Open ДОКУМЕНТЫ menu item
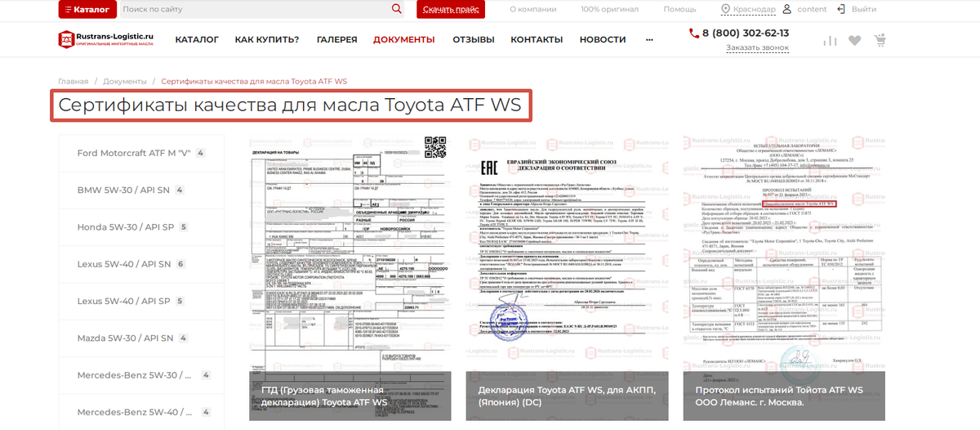The width and height of the screenshot is (980, 430). tap(404, 39)
